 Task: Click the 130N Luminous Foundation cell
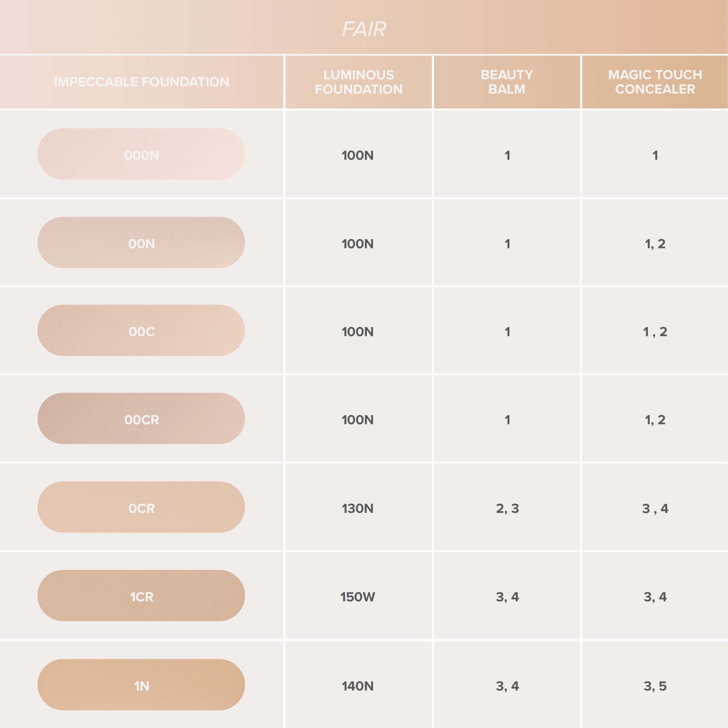coord(358,508)
